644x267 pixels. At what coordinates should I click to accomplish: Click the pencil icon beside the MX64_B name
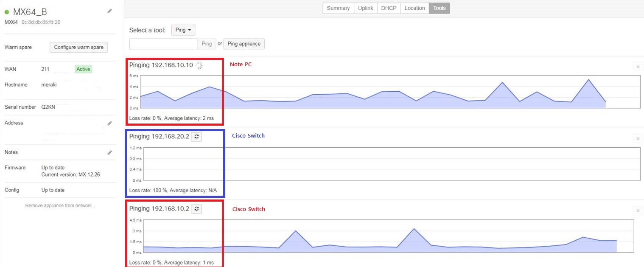pos(109,11)
